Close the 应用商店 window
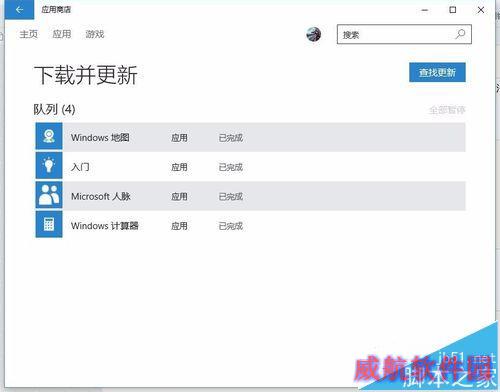 tap(481, 10)
